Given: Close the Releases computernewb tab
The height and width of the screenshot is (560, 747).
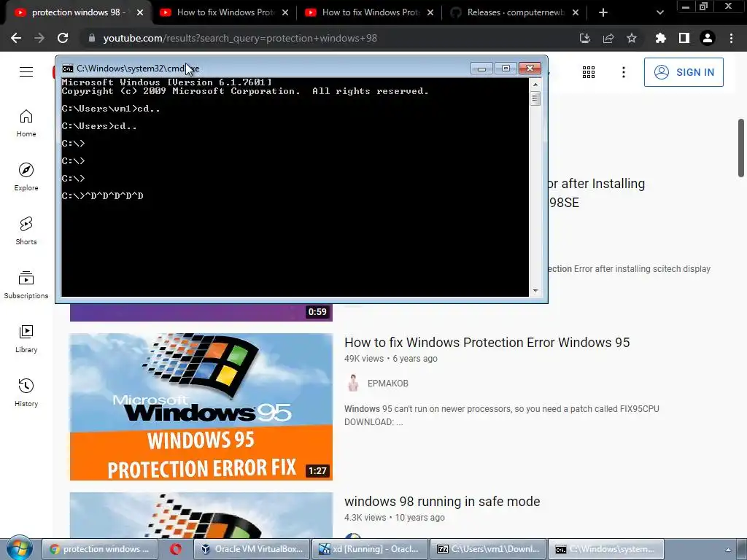Looking at the screenshot, I should click(575, 12).
